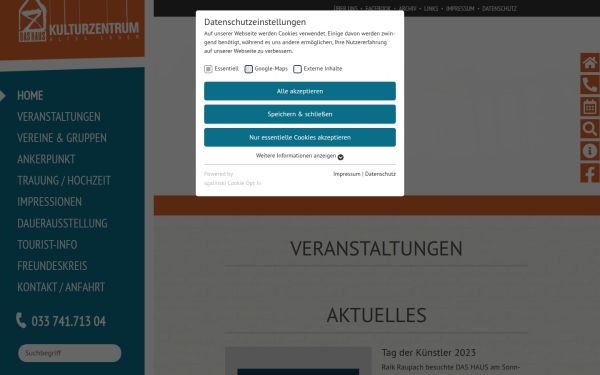Image resolution: width=600 pixels, height=375 pixels.
Task: Open the Tag der Künstler 2023 article
Action: [429, 352]
